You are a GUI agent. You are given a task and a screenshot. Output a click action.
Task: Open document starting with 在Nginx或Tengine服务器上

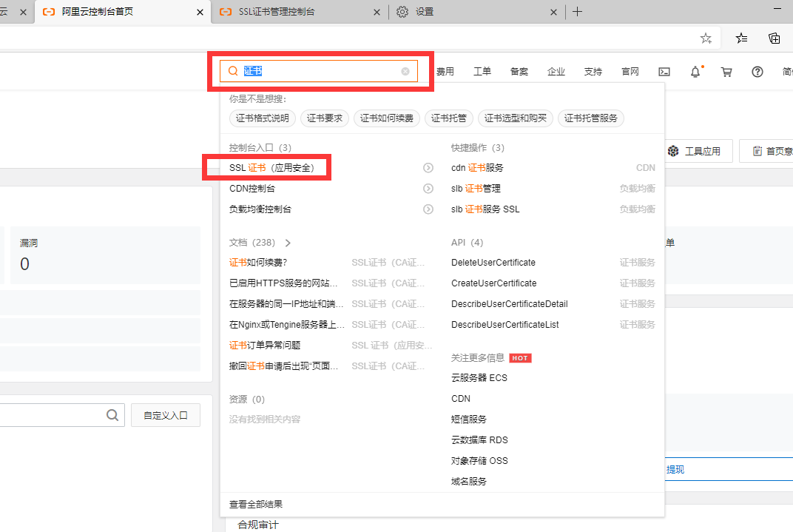286,325
